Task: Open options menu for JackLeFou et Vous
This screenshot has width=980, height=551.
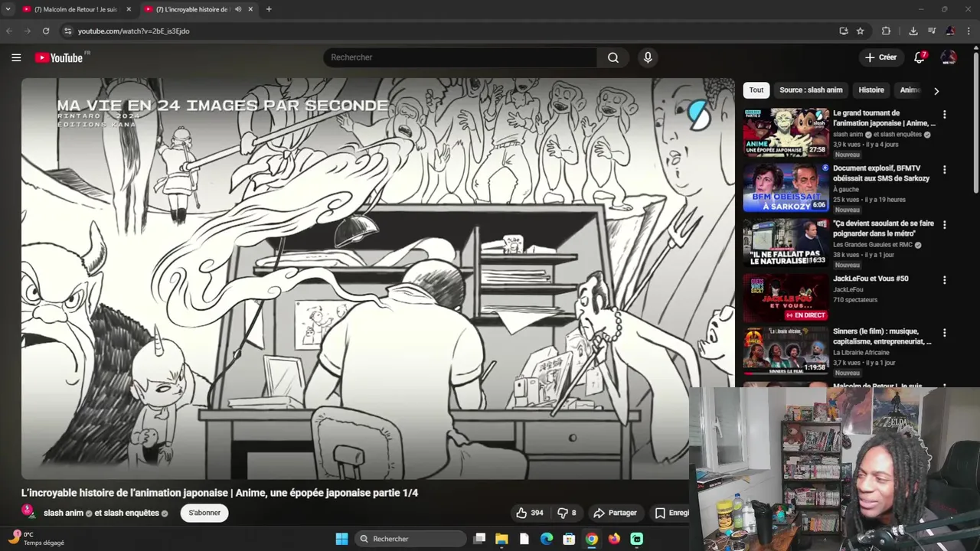Action: tap(944, 279)
